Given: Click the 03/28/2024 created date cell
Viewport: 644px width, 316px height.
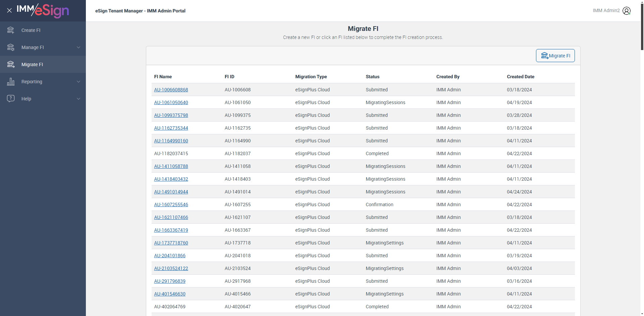Looking at the screenshot, I should tap(519, 115).
